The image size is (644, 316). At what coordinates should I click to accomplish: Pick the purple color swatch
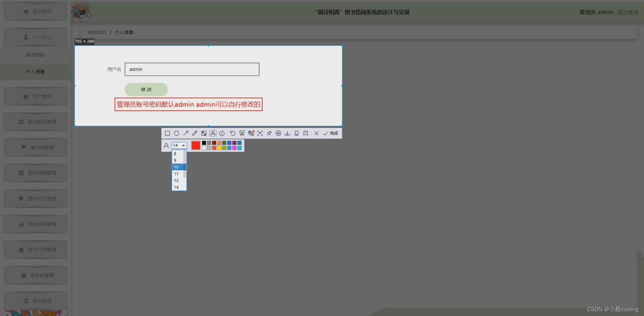(x=234, y=143)
